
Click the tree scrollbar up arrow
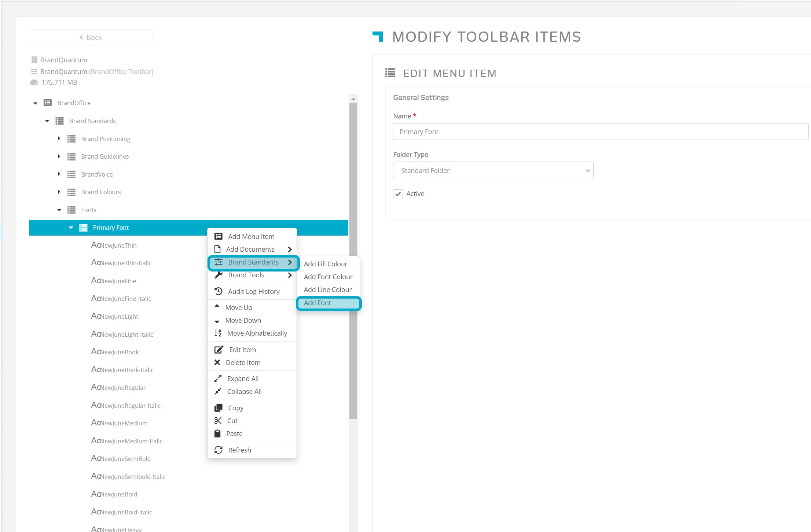click(353, 99)
